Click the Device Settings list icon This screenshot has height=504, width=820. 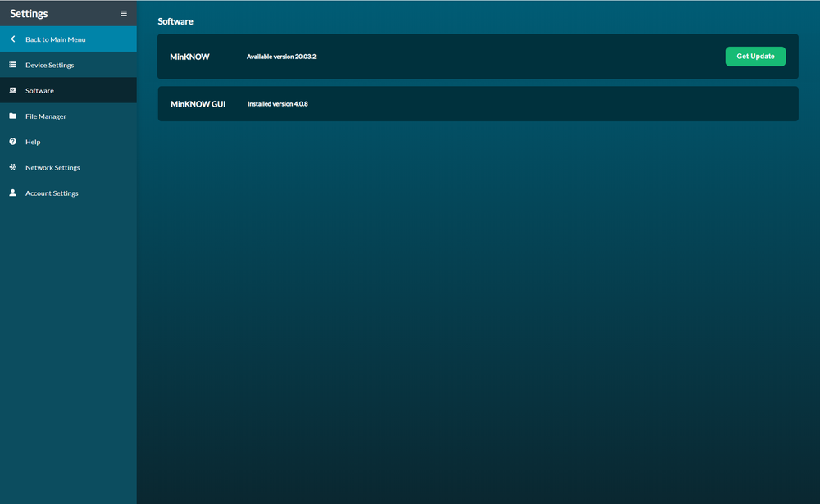13,65
